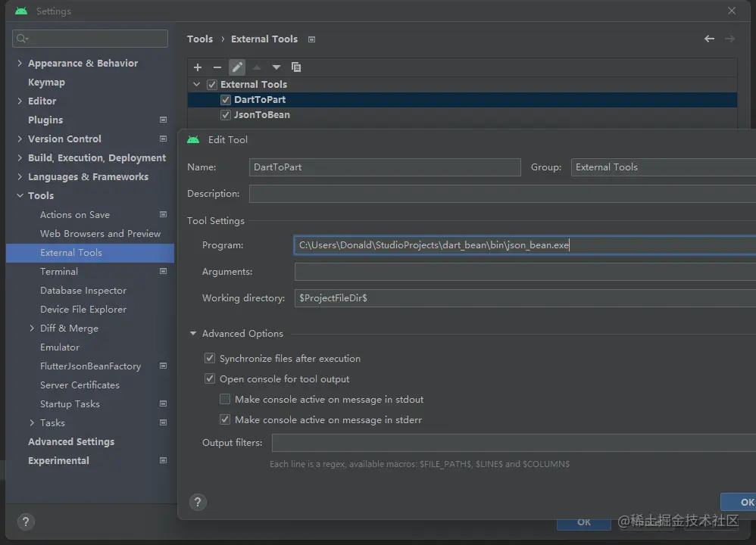Disable Make console active on stderr
This screenshot has width=756, height=545.
coord(225,419)
